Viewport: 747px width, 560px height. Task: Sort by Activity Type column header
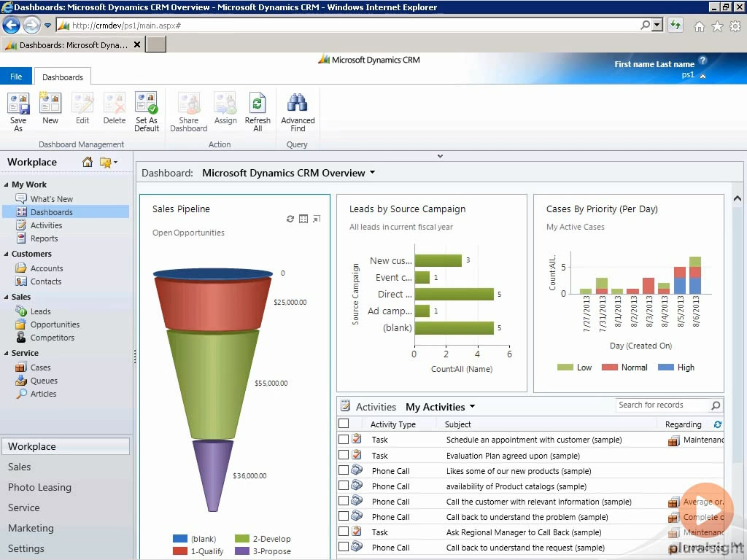tap(393, 424)
